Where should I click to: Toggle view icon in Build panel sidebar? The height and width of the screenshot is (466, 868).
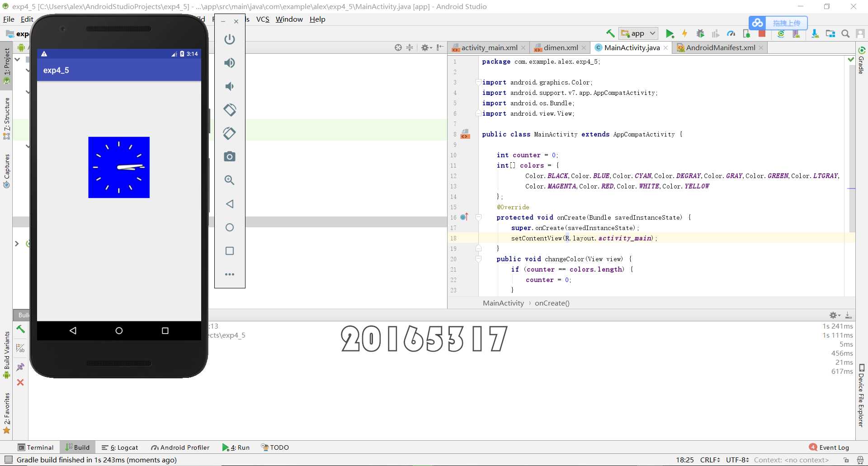[20, 348]
